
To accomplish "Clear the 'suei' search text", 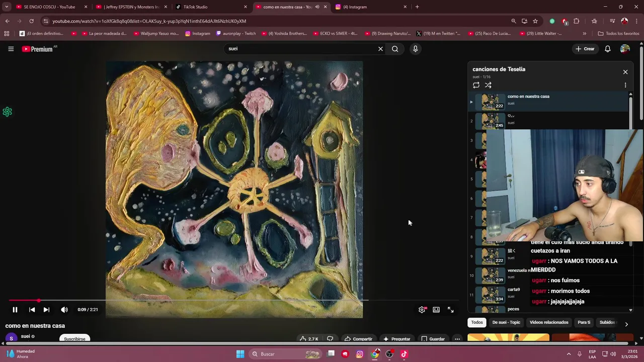I will (x=380, y=49).
